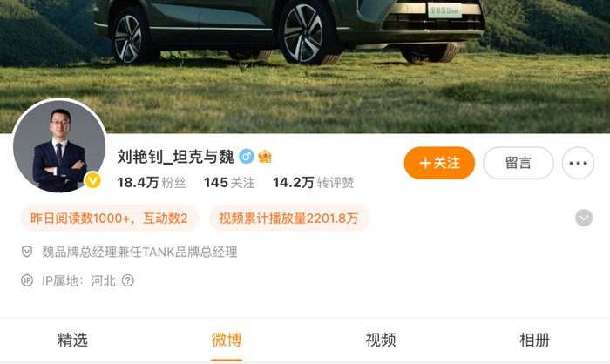Viewport: 610px width, 364px height.
Task: Click the 留言 message button
Action: (518, 163)
